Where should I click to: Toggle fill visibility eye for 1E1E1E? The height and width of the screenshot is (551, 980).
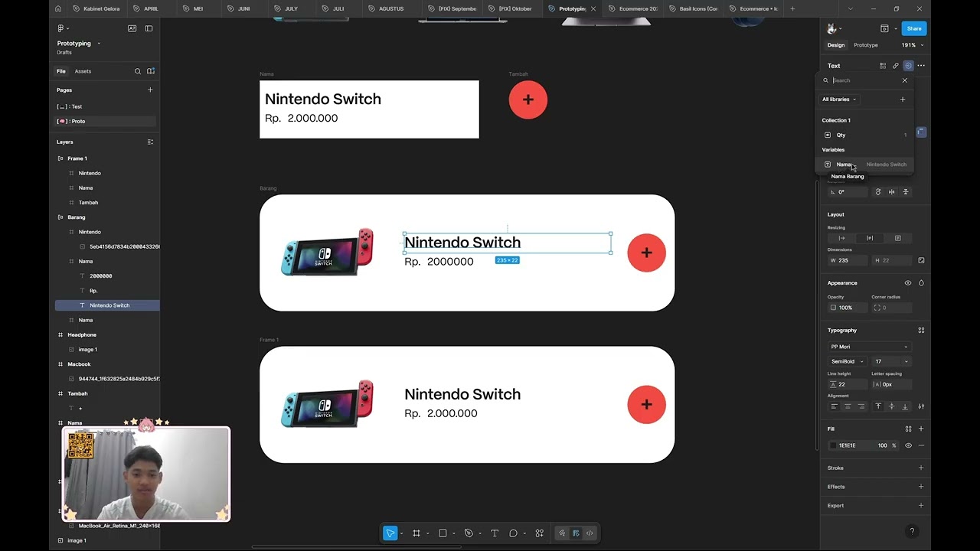[909, 445]
